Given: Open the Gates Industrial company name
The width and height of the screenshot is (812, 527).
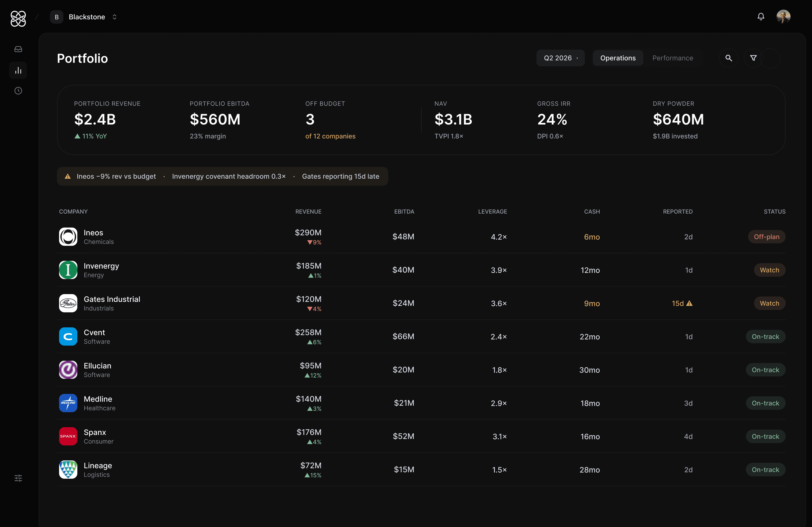Looking at the screenshot, I should [112, 299].
